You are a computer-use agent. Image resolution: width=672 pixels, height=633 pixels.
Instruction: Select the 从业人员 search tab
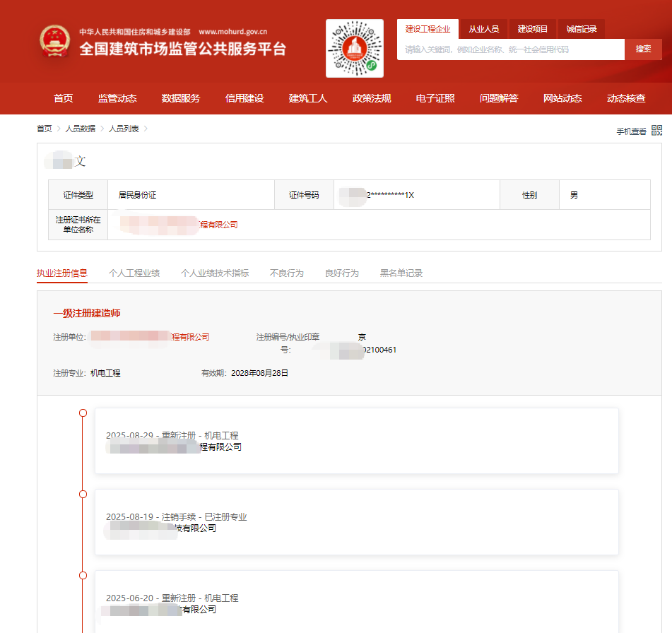(483, 29)
